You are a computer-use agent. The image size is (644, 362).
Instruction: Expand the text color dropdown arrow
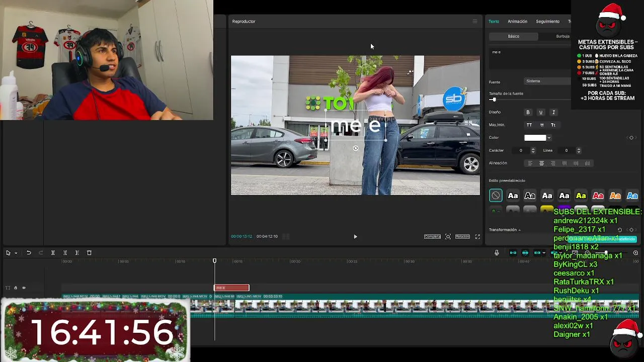tap(549, 138)
